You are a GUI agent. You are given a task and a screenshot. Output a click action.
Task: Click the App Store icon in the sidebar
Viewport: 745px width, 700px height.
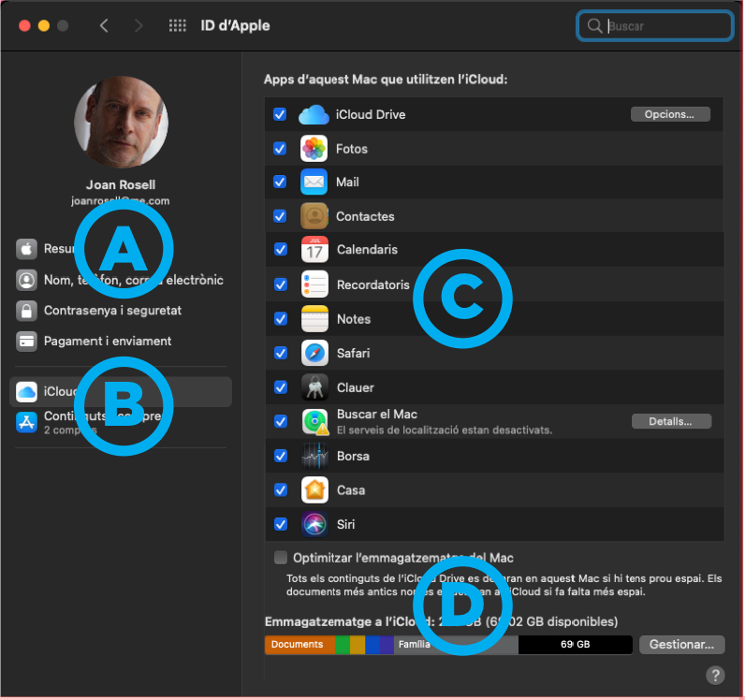(26, 422)
